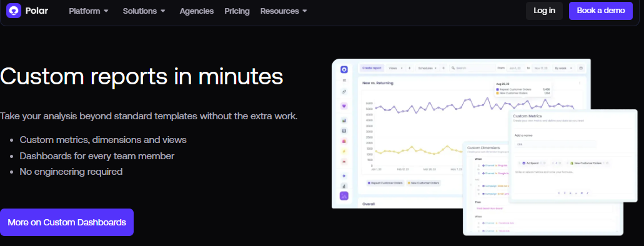Click the purple heart icon in sidebar
Viewport: 644px width, 246px height.
pos(344,106)
